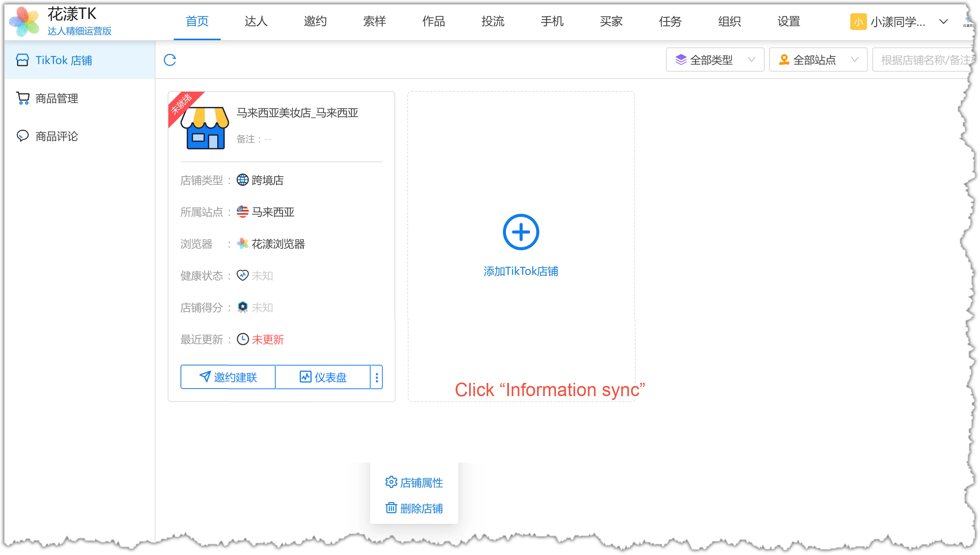Open the 作品 tab
Viewport: 980px width, 555px height.
tap(433, 21)
